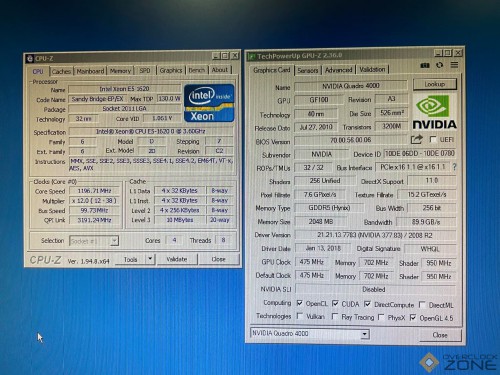The image size is (500, 375).
Task: Click the BIOS Version text field
Action: (x=351, y=140)
